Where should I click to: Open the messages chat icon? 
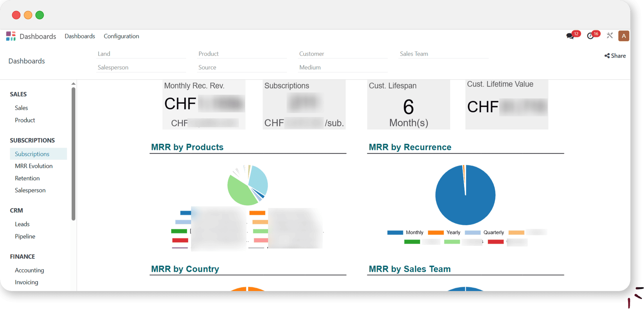coord(570,36)
